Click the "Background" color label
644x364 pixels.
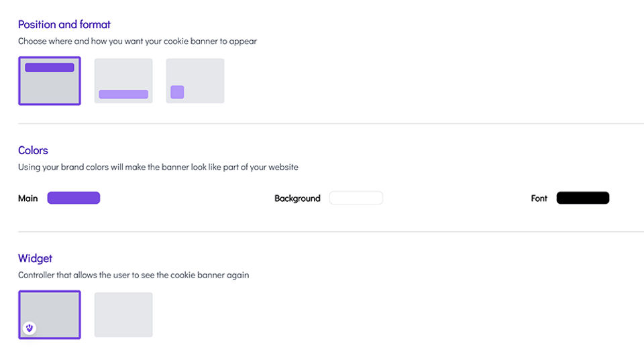(297, 198)
